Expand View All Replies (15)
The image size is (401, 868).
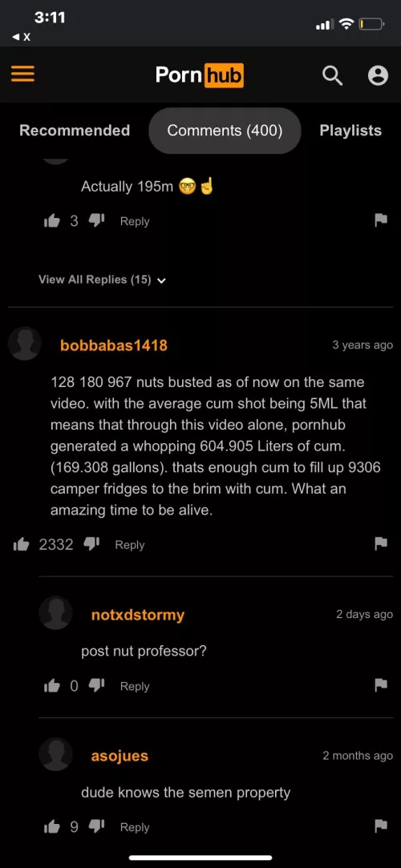pyautogui.click(x=102, y=280)
